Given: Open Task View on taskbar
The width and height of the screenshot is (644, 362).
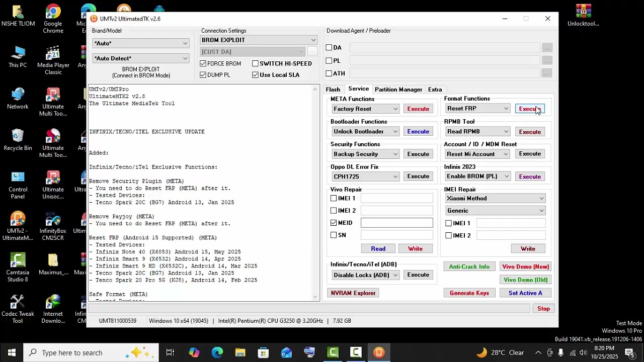Looking at the screenshot, I should pyautogui.click(x=170, y=352).
